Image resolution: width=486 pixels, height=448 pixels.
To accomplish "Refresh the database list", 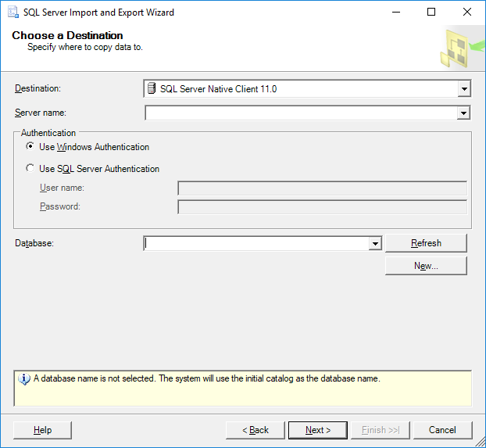I will [426, 243].
